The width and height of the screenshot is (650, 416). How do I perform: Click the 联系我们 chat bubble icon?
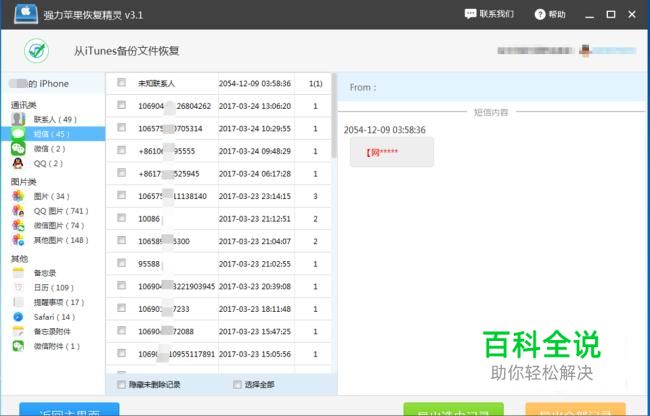click(x=470, y=15)
